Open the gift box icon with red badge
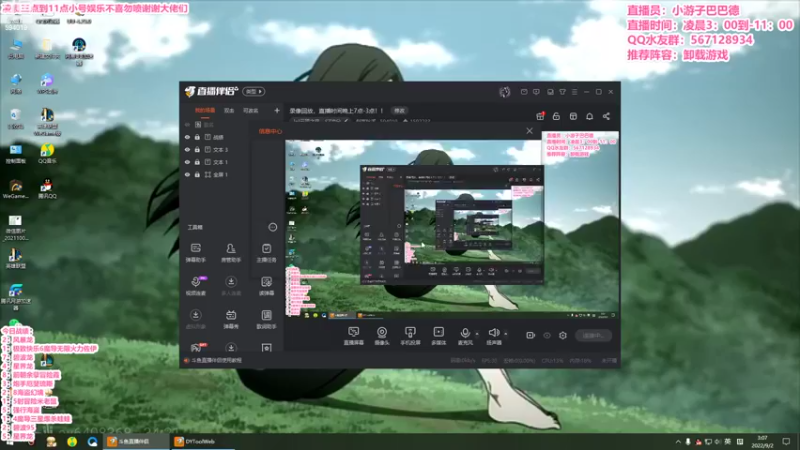800x450 pixels. [540, 116]
